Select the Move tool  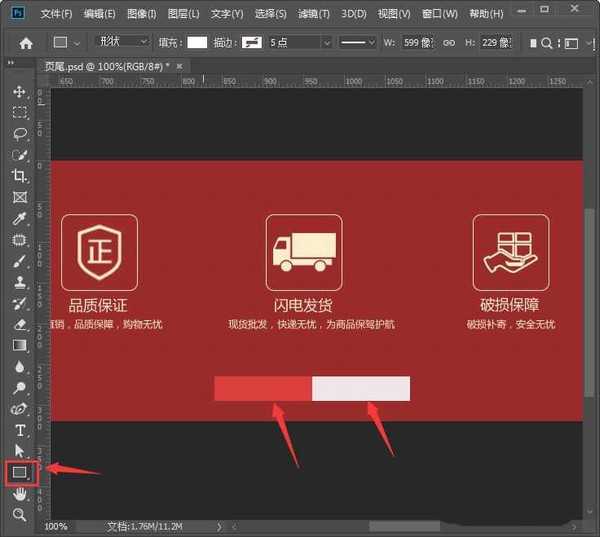pyautogui.click(x=19, y=92)
